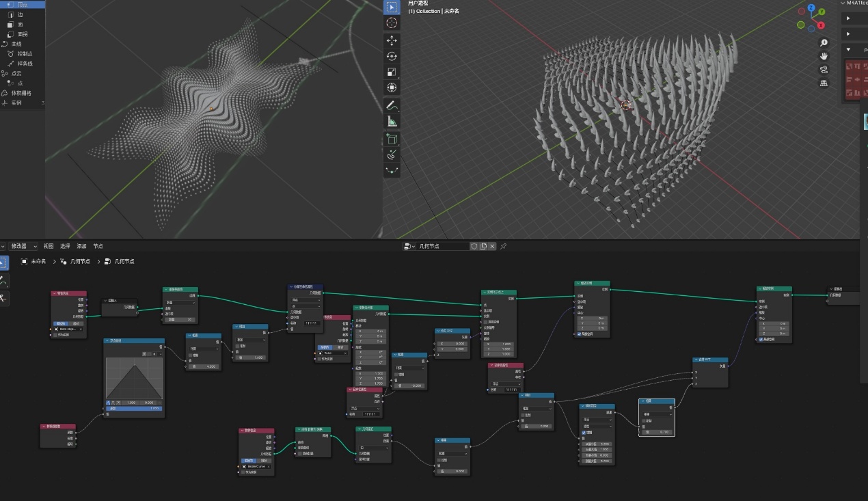Select the Annotate pencil tool

tap(392, 106)
